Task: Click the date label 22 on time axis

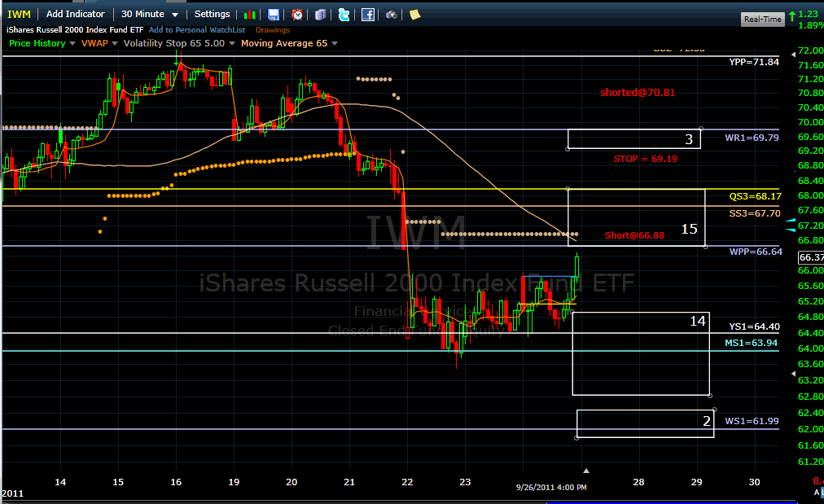Action: pyautogui.click(x=407, y=482)
